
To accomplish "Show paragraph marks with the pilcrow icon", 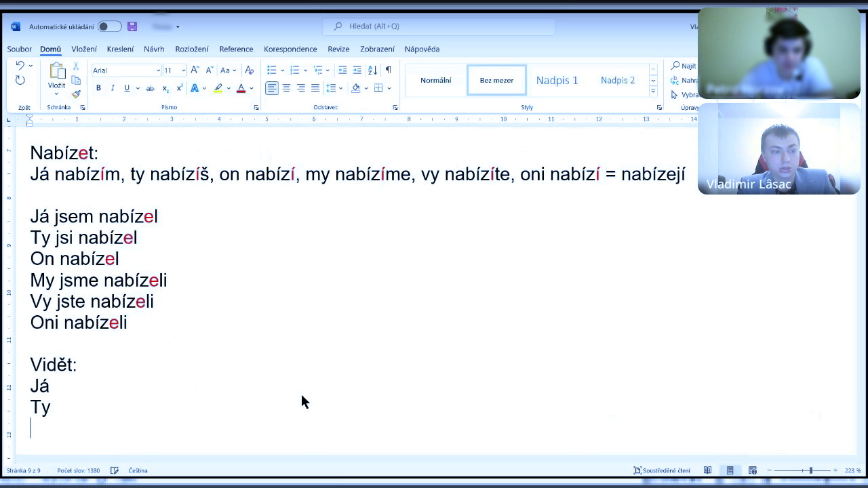I will coord(388,70).
